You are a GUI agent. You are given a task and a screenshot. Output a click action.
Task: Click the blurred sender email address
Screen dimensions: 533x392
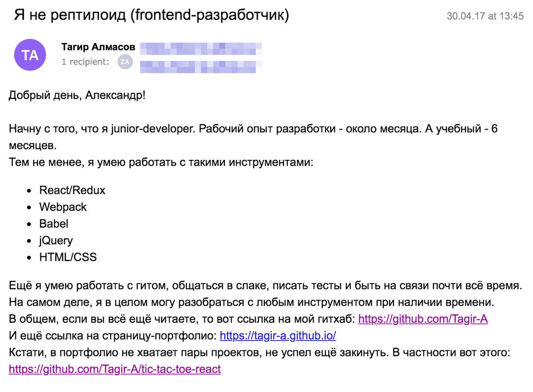[x=201, y=48]
